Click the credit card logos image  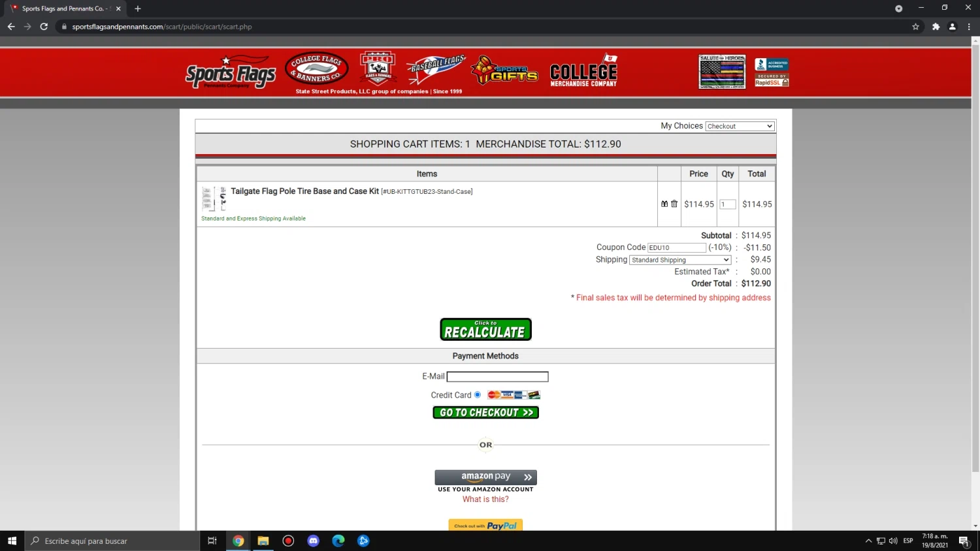pos(514,395)
